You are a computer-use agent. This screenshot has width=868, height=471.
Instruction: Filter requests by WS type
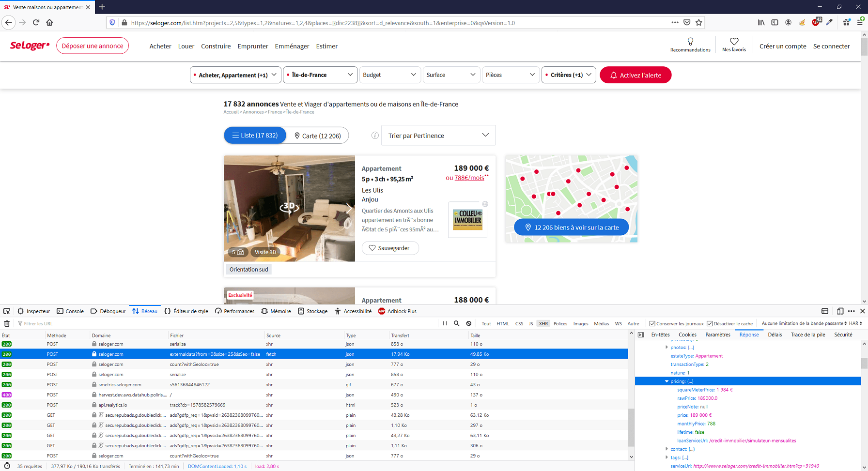(619, 323)
